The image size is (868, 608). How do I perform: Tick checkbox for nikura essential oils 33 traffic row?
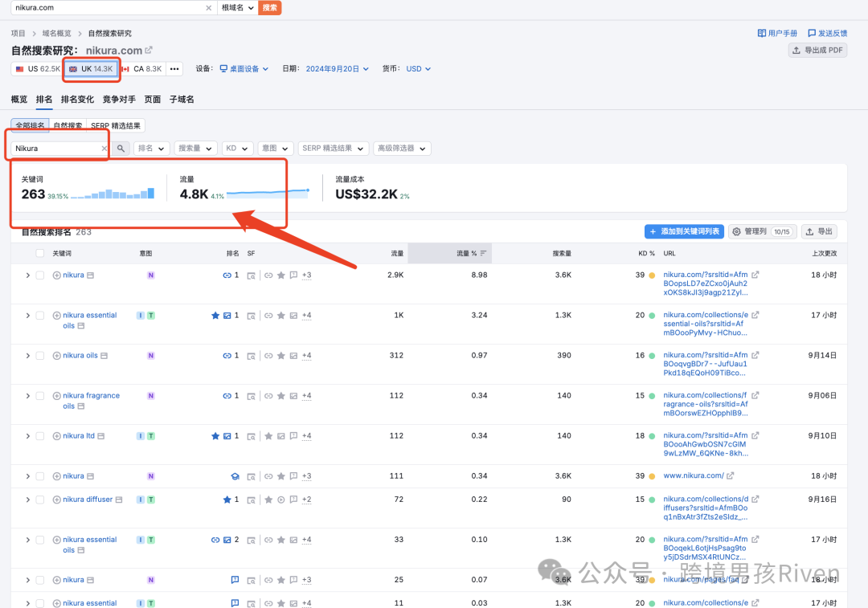pyautogui.click(x=40, y=540)
